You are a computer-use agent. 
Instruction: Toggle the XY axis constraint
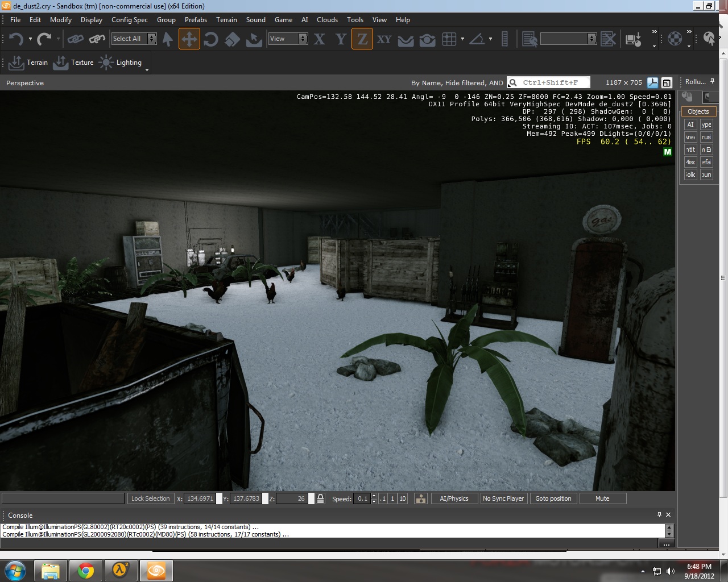point(384,39)
